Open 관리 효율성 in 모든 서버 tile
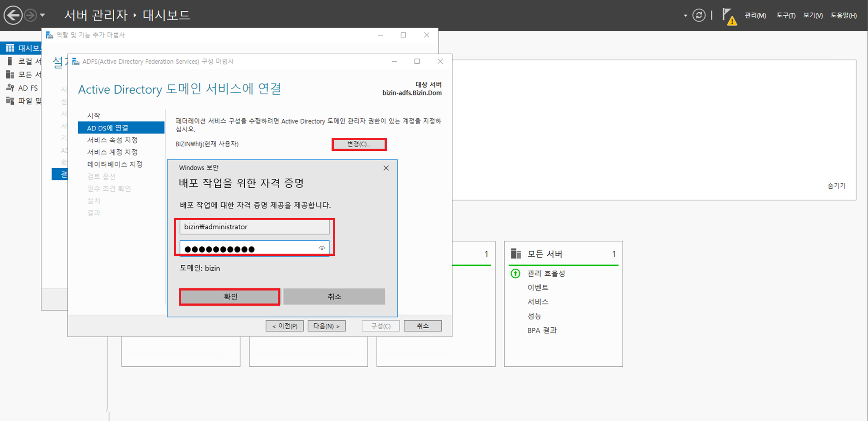This screenshot has width=868, height=421. [x=546, y=274]
